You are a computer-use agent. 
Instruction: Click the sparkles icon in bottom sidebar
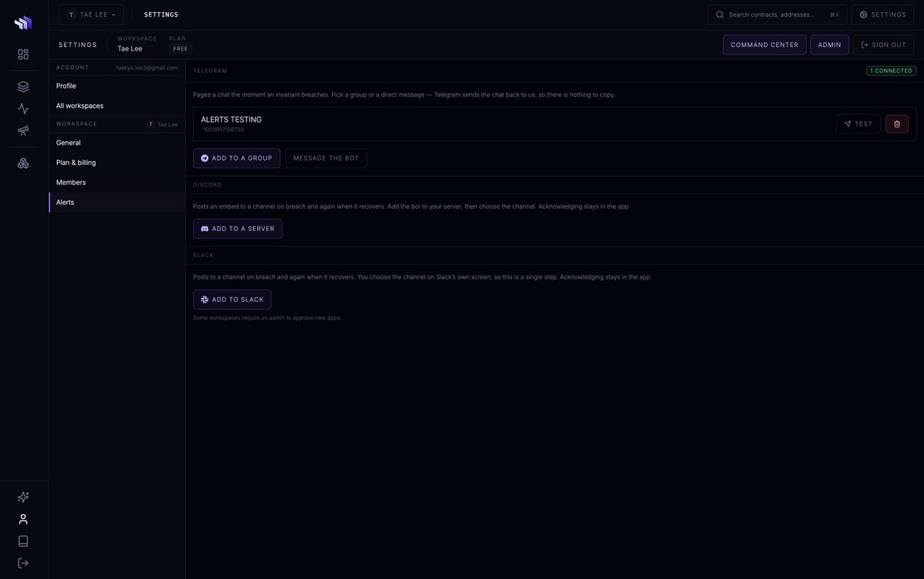point(23,497)
